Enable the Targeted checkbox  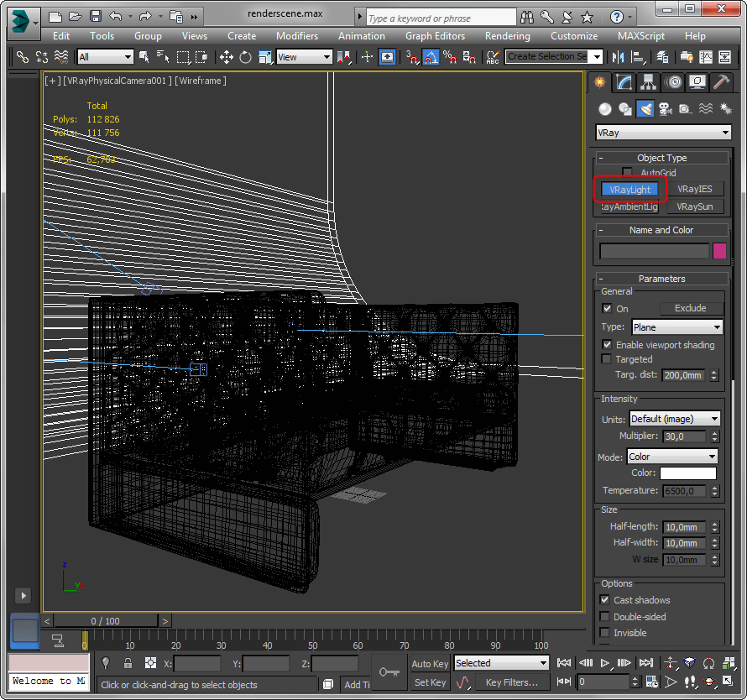click(607, 359)
